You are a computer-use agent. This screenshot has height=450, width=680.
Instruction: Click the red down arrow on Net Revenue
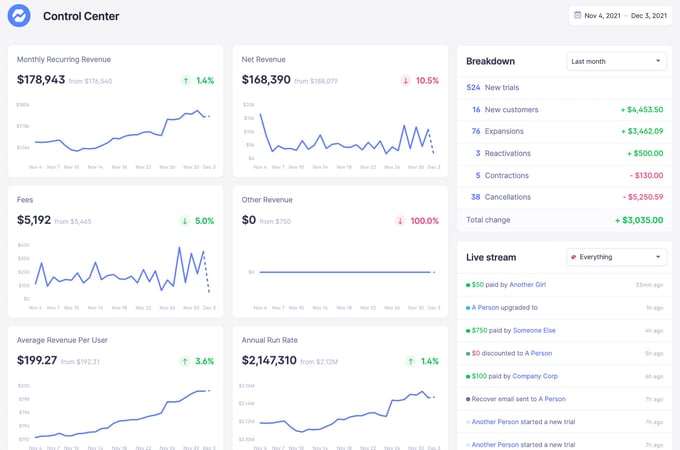(406, 80)
